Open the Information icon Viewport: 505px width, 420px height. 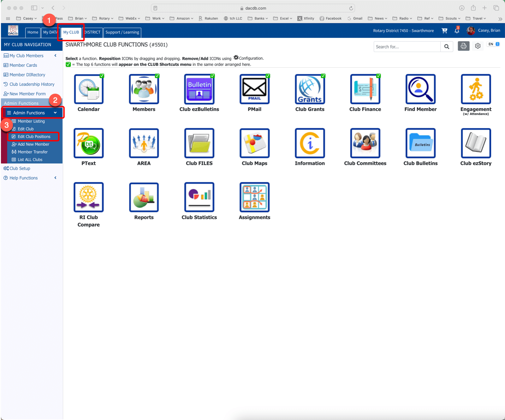click(x=310, y=143)
